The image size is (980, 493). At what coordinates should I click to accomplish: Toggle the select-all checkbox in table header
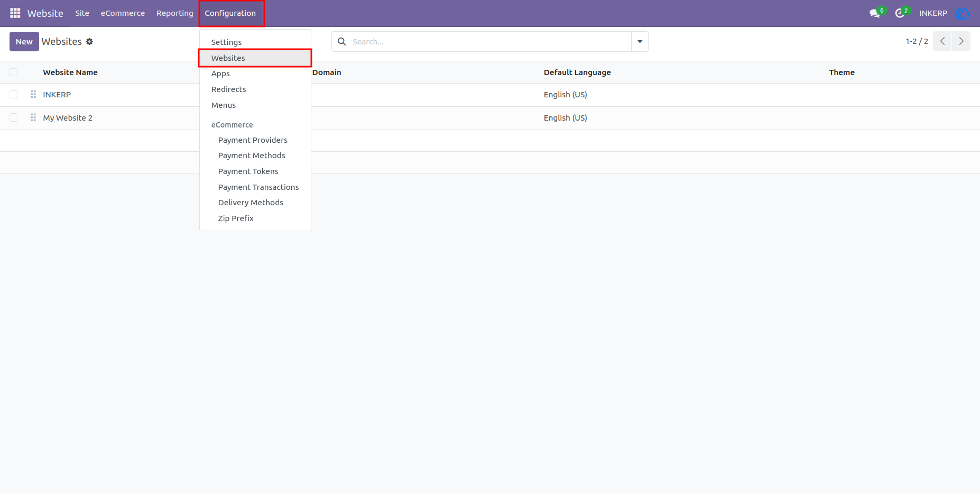(x=14, y=72)
